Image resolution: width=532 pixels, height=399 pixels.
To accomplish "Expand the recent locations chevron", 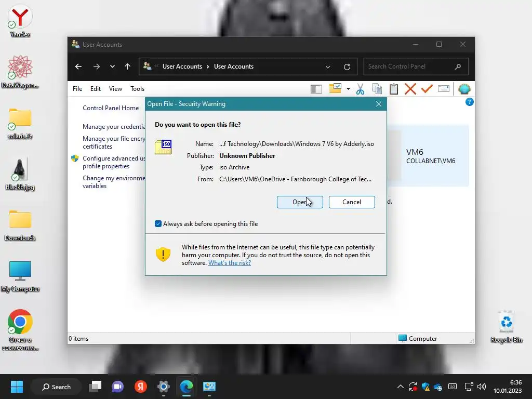I will (112, 66).
